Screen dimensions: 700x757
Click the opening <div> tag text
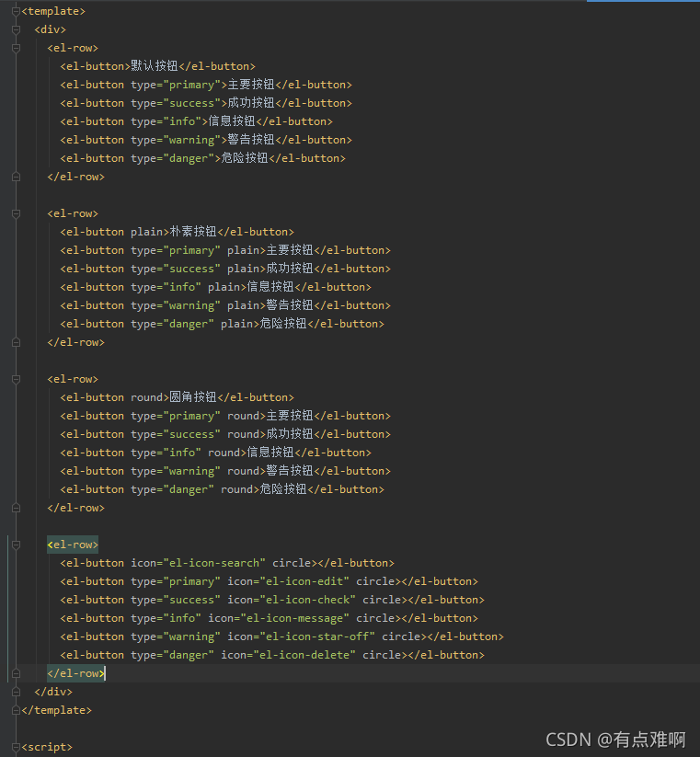(50, 29)
